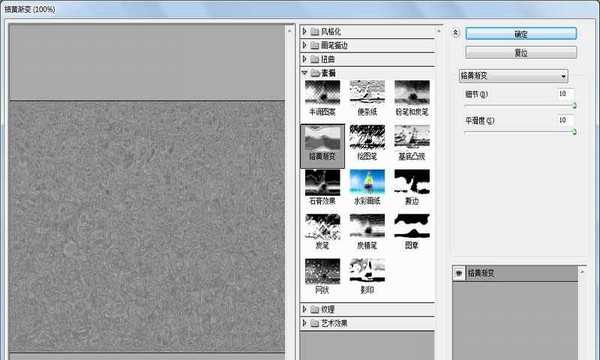Click the 平滑度 slider track

coord(520,132)
